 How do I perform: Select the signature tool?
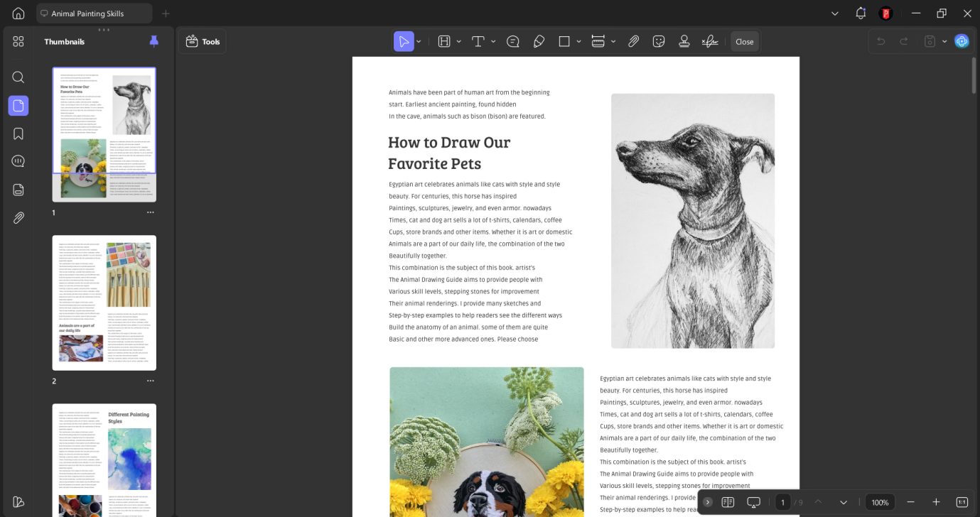(x=709, y=42)
